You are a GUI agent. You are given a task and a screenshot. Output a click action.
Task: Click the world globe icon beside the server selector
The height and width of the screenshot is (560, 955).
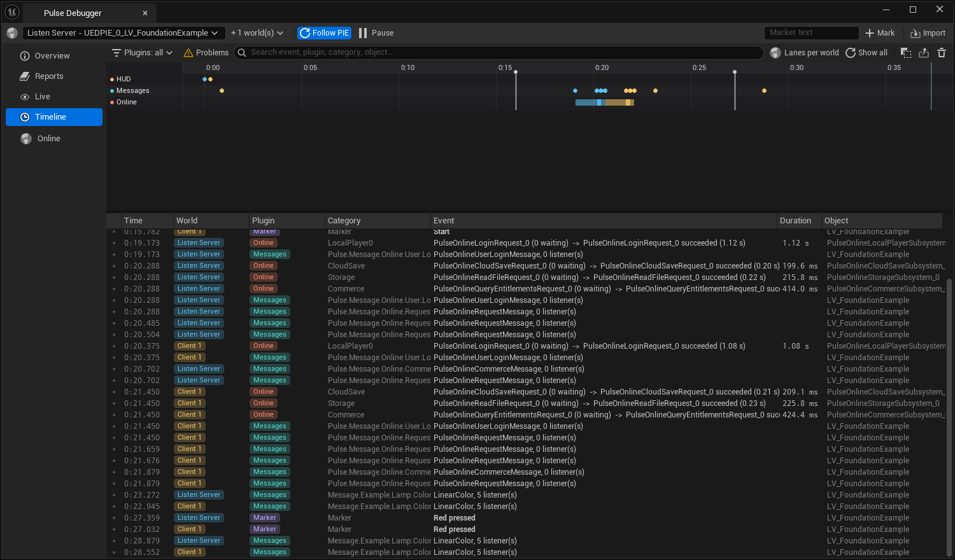point(12,33)
